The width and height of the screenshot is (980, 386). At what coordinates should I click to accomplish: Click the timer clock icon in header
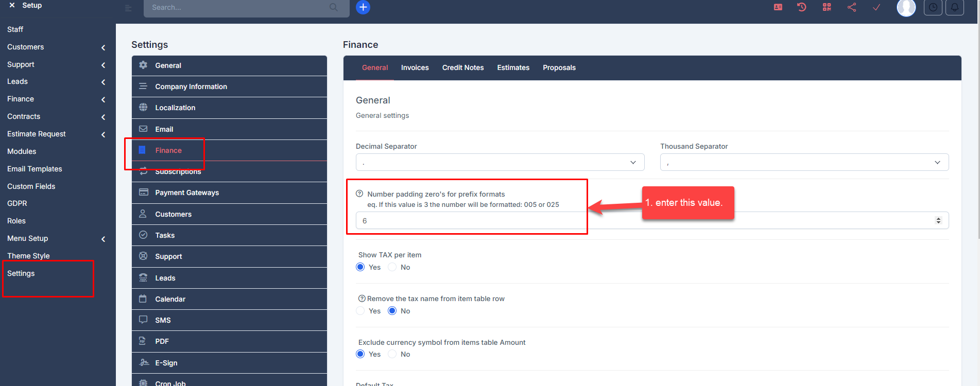click(933, 7)
